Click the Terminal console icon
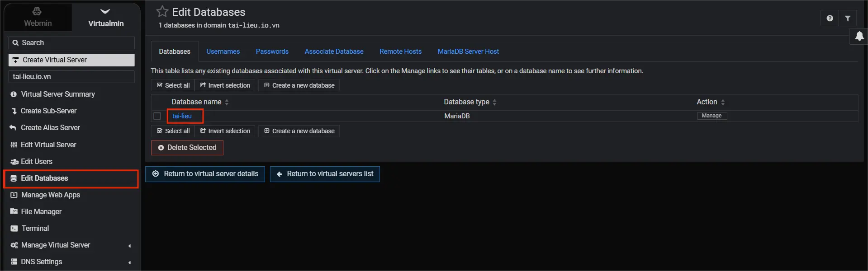 14,229
